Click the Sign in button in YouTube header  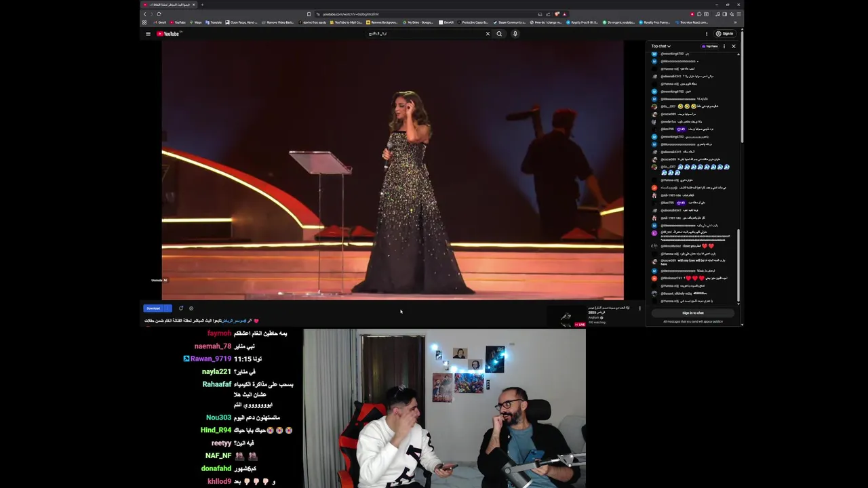click(x=725, y=34)
